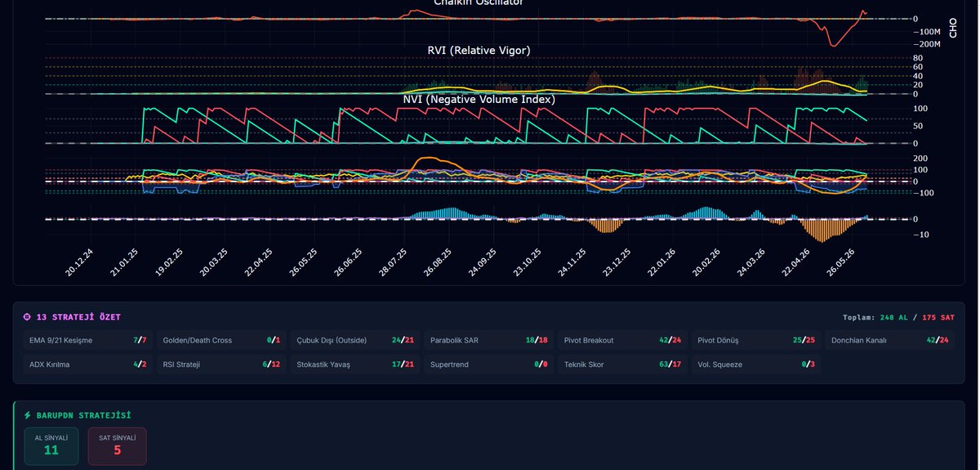Open the EMA 9/21 Kesişme strategy card
Image resolution: width=980 pixels, height=470 pixels.
click(87, 340)
